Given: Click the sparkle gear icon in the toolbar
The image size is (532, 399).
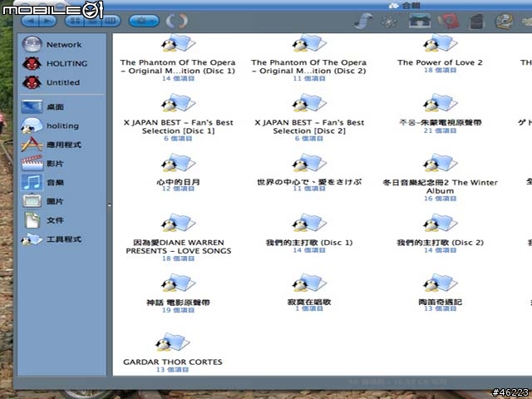Looking at the screenshot, I should (389, 22).
